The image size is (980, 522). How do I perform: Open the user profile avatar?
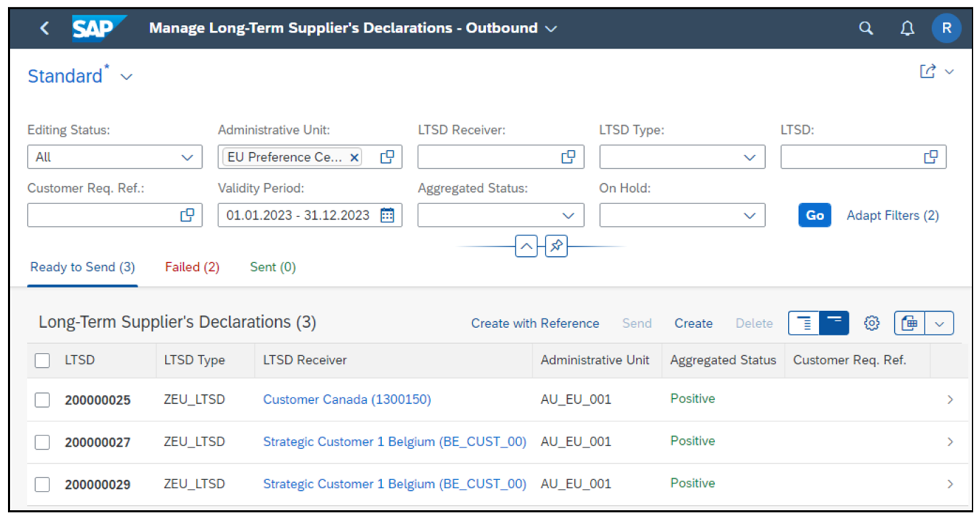click(946, 28)
